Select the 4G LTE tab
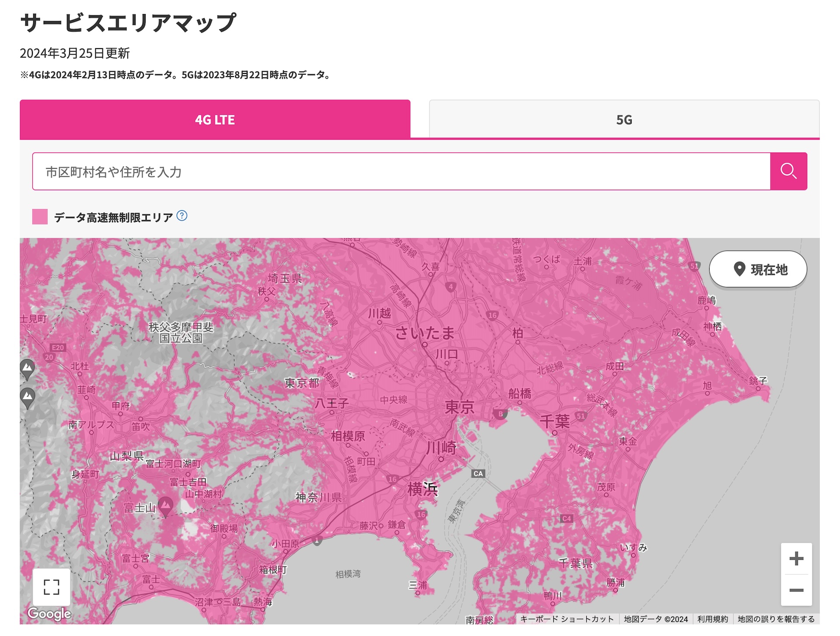The width and height of the screenshot is (840, 636). [215, 119]
